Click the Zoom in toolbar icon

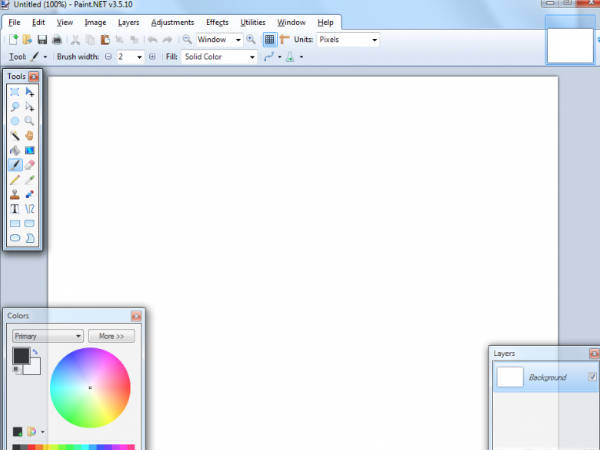coord(251,39)
